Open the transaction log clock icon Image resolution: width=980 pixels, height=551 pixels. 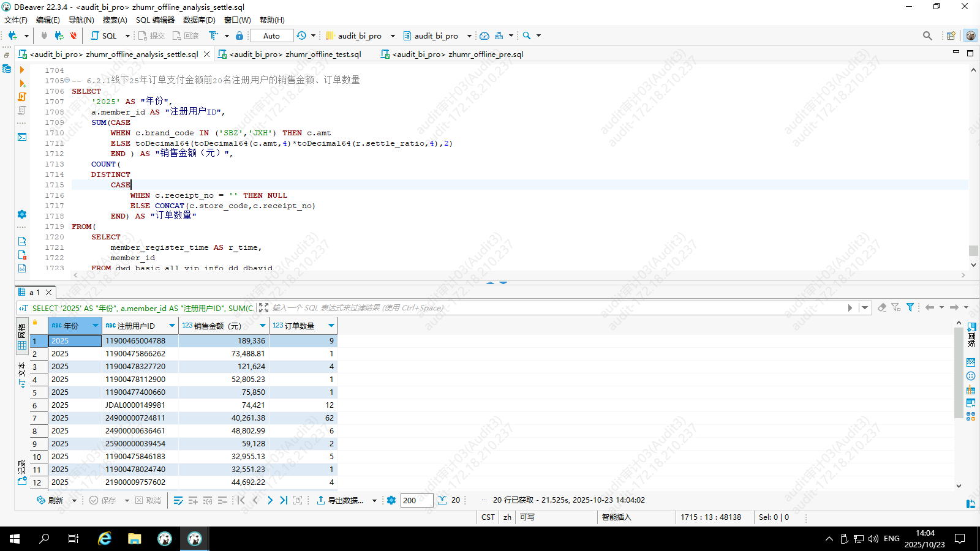[301, 36]
